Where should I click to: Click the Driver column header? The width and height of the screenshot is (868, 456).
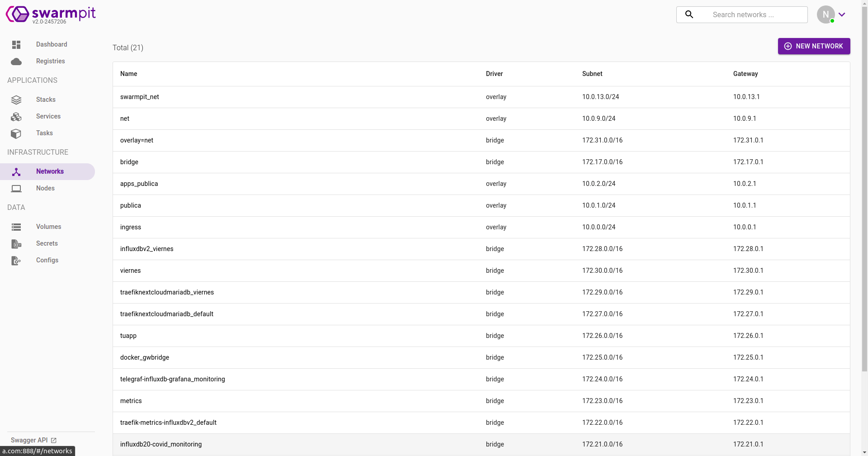coord(494,74)
